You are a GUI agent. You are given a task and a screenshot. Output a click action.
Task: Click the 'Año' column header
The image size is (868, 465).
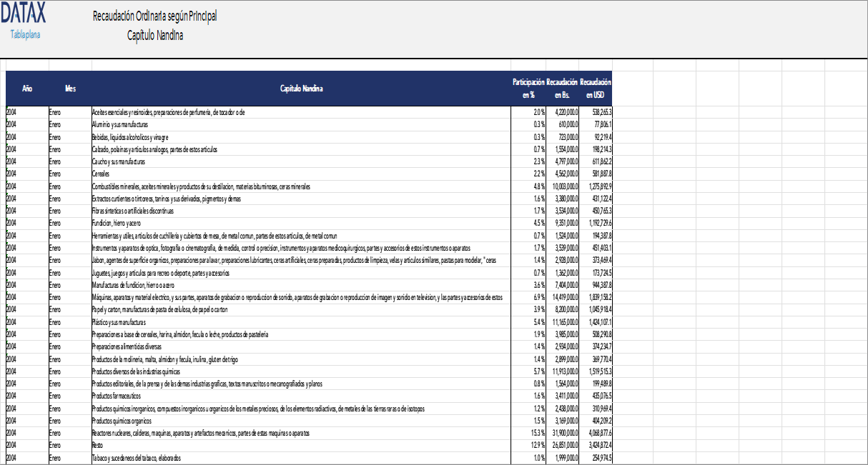[27, 89]
